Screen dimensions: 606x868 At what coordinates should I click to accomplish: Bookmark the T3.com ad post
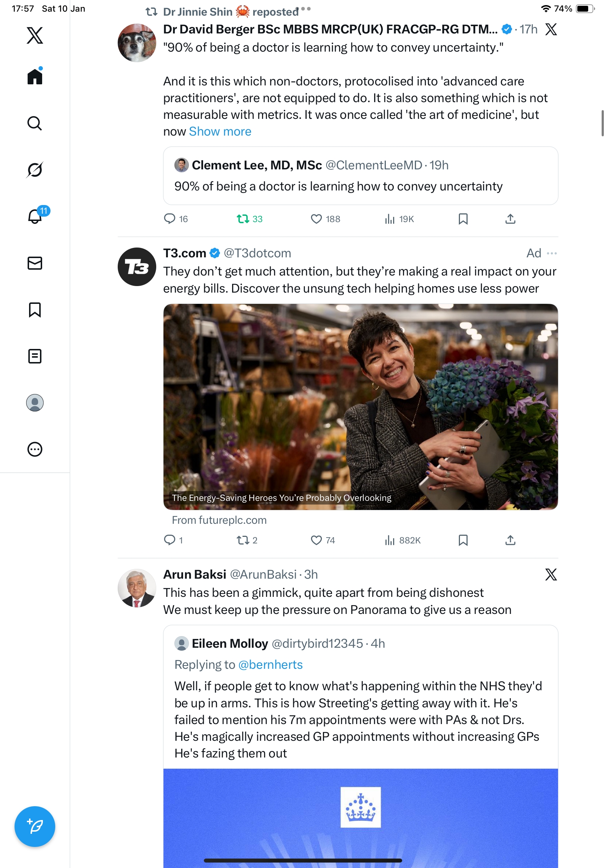463,540
